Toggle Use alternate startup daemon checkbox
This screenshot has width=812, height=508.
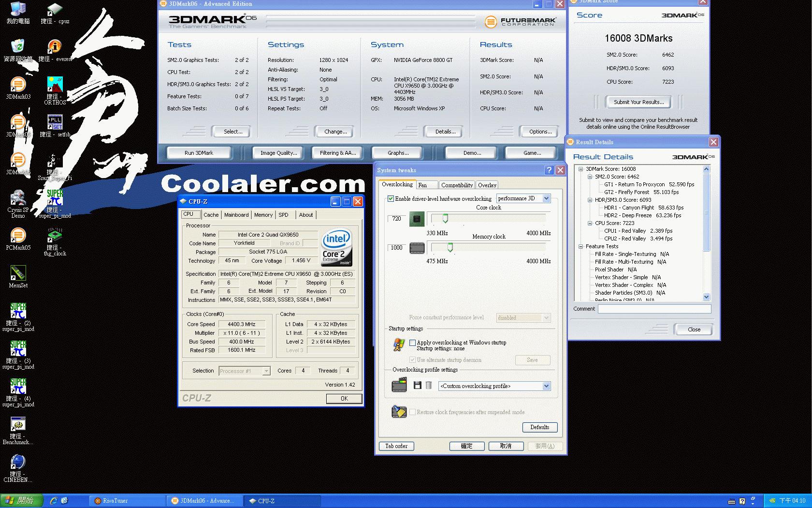click(x=412, y=360)
